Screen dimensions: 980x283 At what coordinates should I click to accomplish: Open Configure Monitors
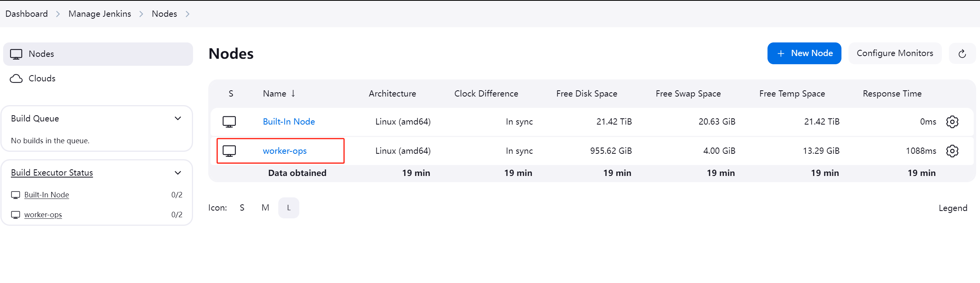tap(895, 53)
